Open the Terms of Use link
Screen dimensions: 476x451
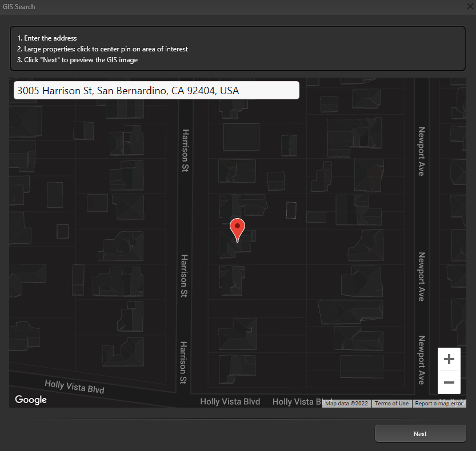click(x=391, y=404)
